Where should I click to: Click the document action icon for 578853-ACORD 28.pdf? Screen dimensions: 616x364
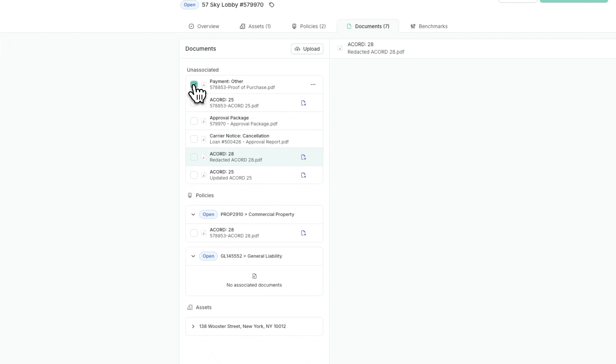pos(303,233)
